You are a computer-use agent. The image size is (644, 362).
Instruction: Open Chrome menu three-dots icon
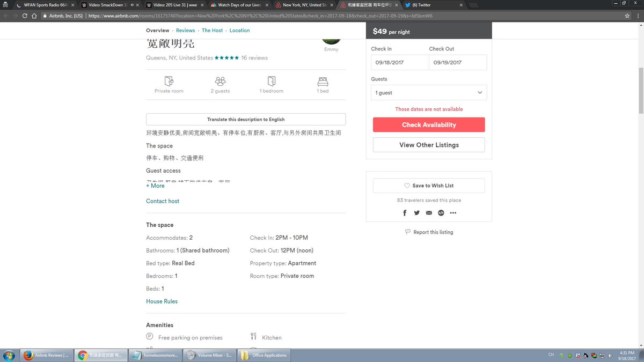pos(637,16)
